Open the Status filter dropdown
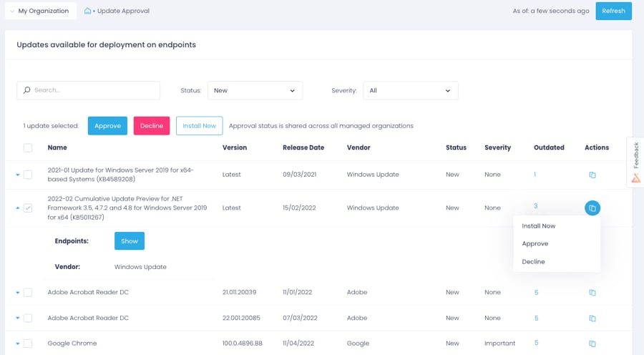The width and height of the screenshot is (644, 355). [x=255, y=90]
